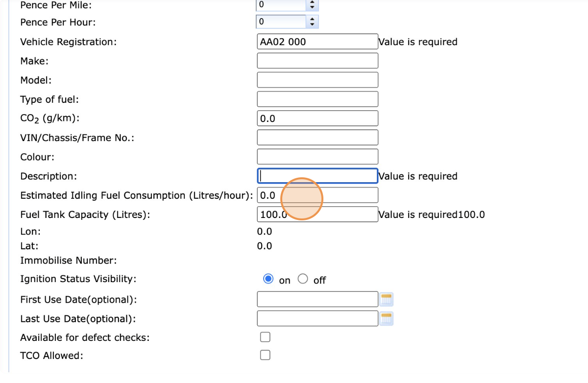This screenshot has width=588, height=383.
Task: Click the Vehicle Registration field
Action: tap(317, 42)
